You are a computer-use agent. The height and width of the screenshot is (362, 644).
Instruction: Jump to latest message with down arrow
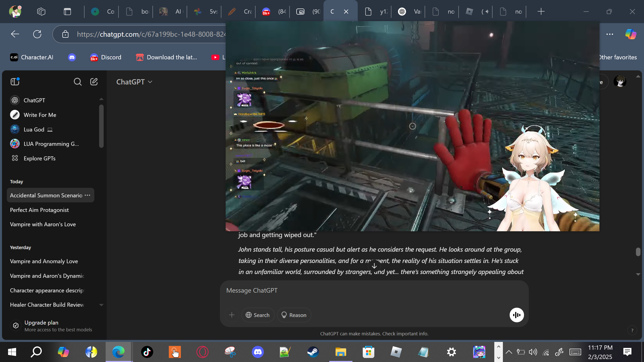[374, 266]
